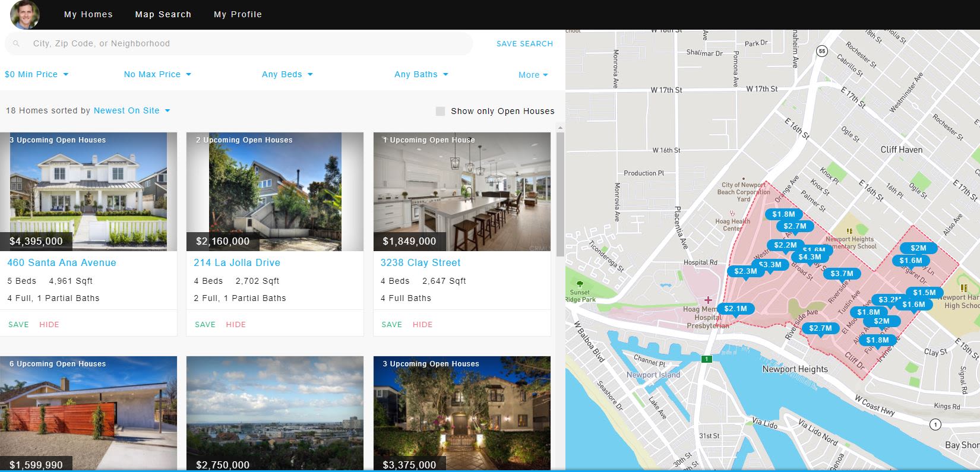This screenshot has width=980, height=472.
Task: Open the No Max Price dropdown
Action: (157, 74)
